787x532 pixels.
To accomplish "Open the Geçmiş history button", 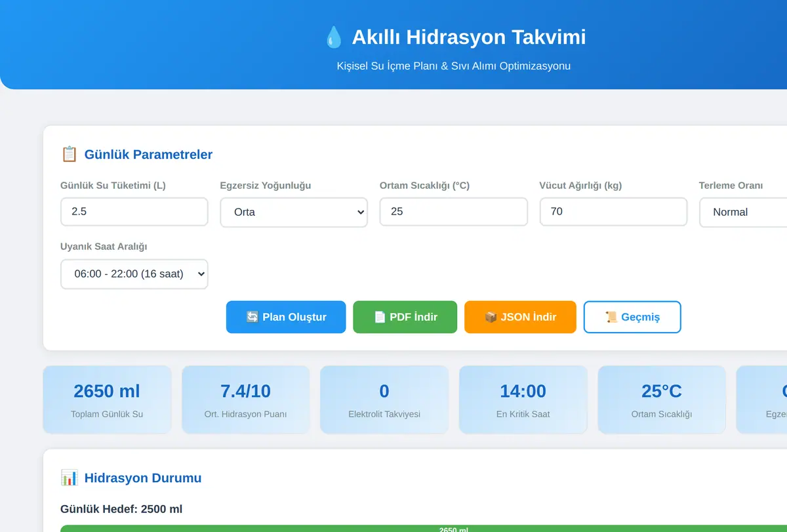I will 632,317.
